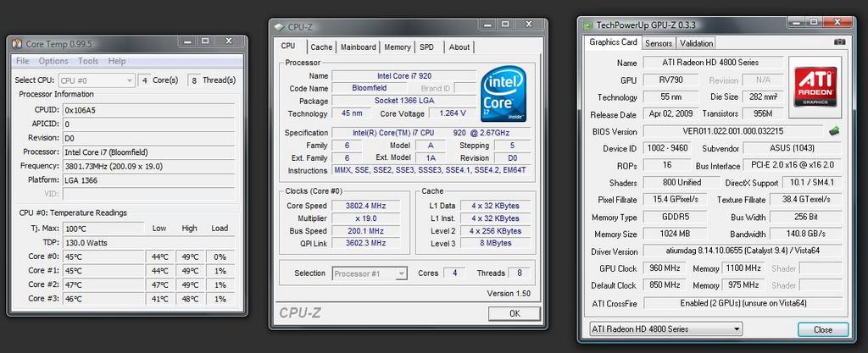
Task: Minimize the Core Temp window
Action: tap(187, 42)
